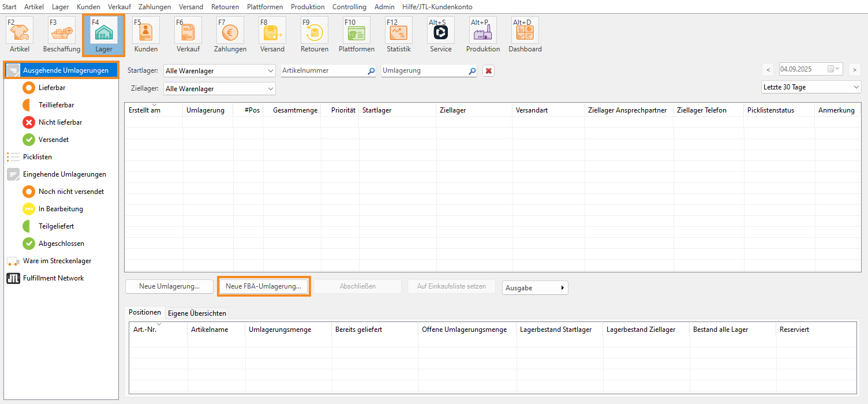
Task: Open the Artikel module icon
Action: pyautogui.click(x=20, y=32)
